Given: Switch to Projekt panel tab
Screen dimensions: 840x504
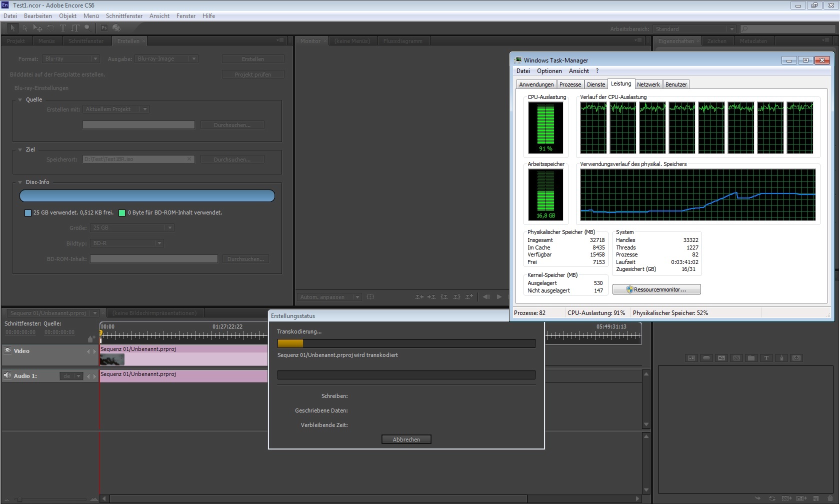Looking at the screenshot, I should 16,41.
